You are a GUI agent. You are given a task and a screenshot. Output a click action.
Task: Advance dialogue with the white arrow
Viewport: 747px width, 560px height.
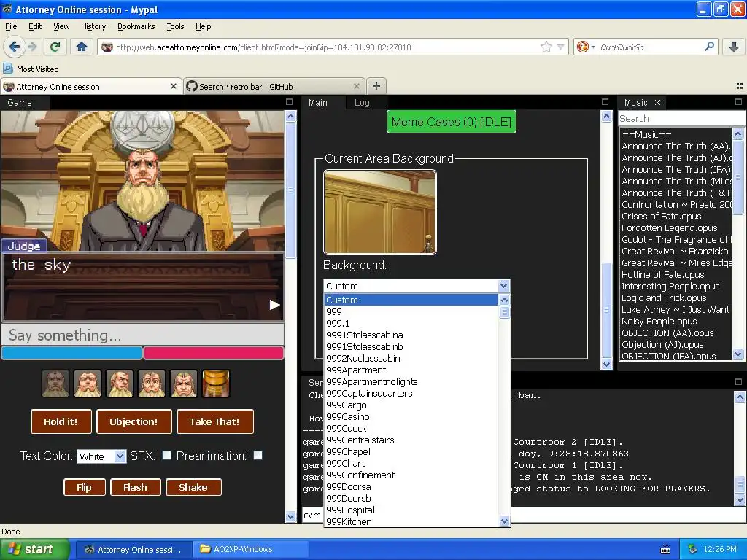tap(274, 305)
